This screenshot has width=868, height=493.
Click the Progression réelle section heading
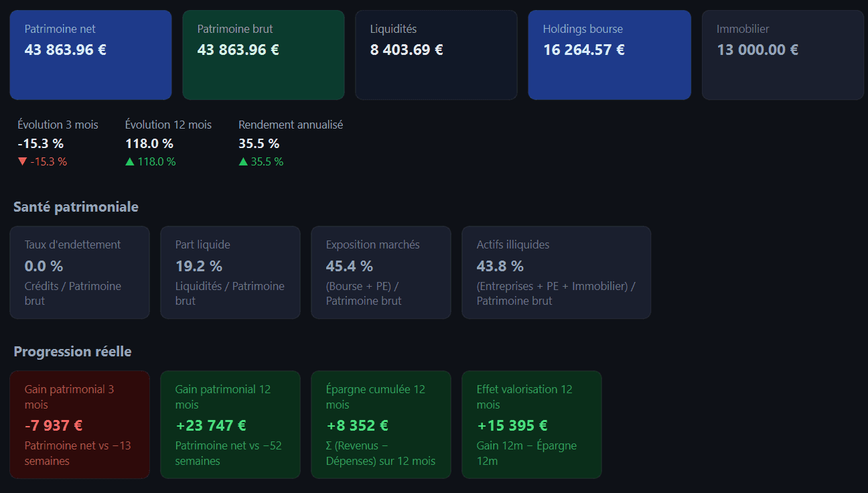point(72,352)
